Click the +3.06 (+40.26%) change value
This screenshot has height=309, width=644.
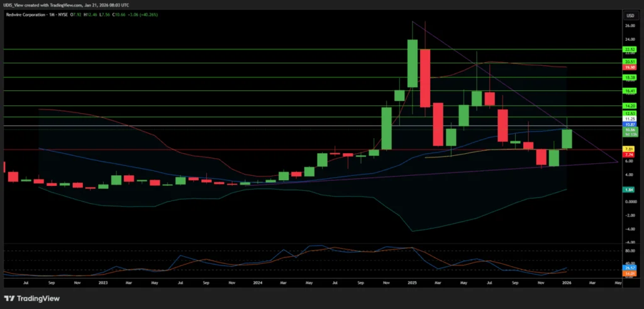[x=144, y=15]
